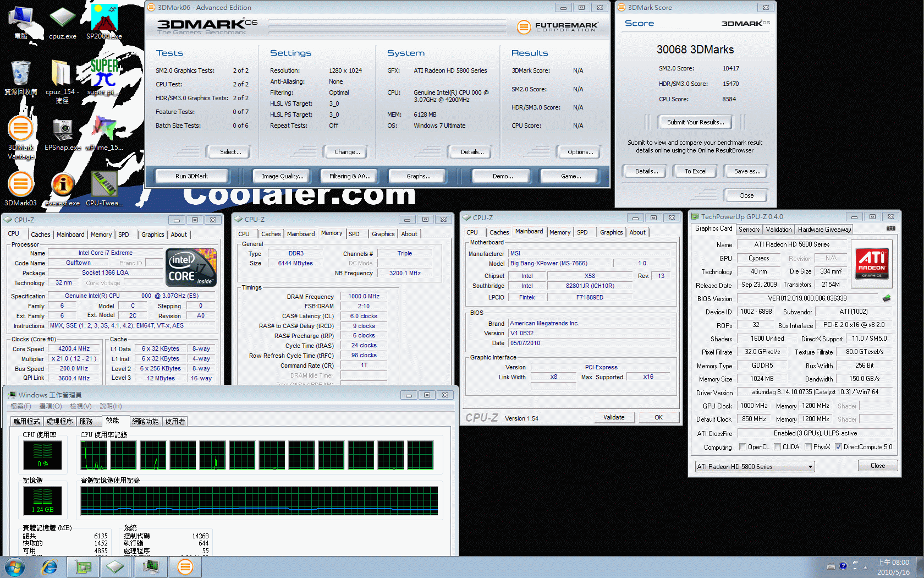Screen dimensions: 924x578
Task: Open the SP2004.exe desktop icon
Action: point(104,22)
